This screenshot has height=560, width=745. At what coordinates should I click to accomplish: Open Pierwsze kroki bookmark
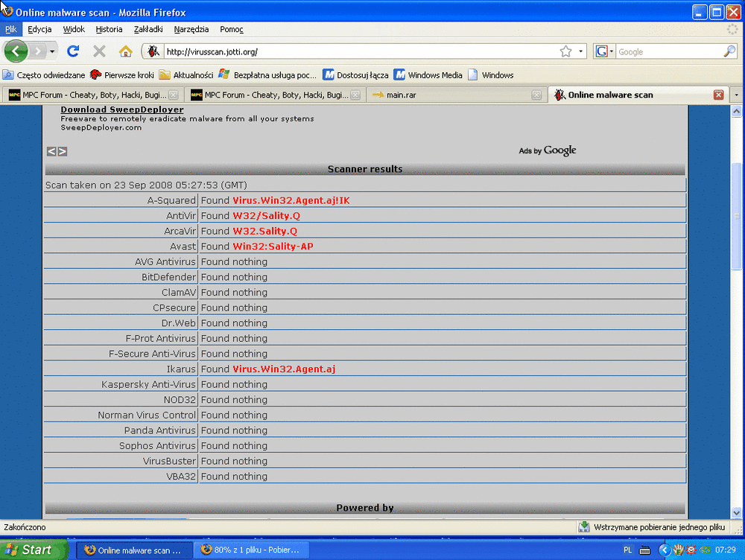pyautogui.click(x=122, y=75)
